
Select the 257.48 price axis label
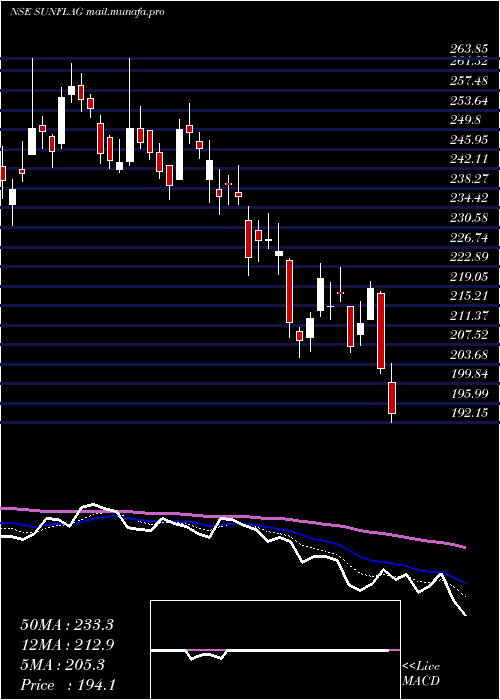(469, 82)
